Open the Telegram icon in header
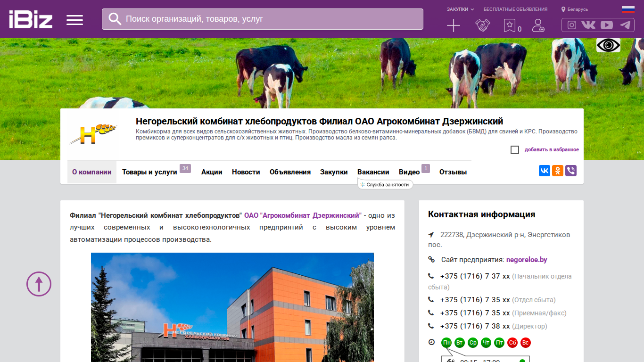This screenshot has width=644, height=362. point(625,25)
